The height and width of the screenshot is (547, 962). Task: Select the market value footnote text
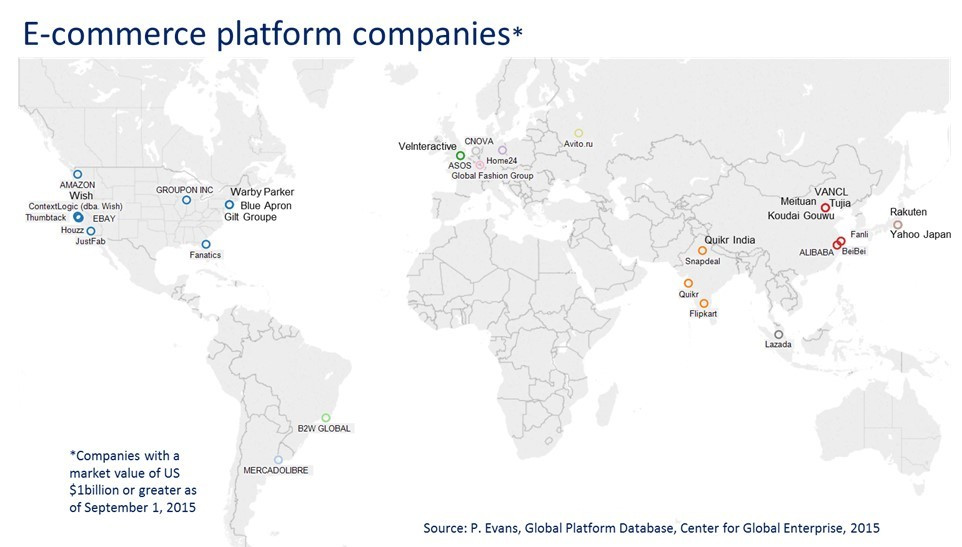[133, 481]
